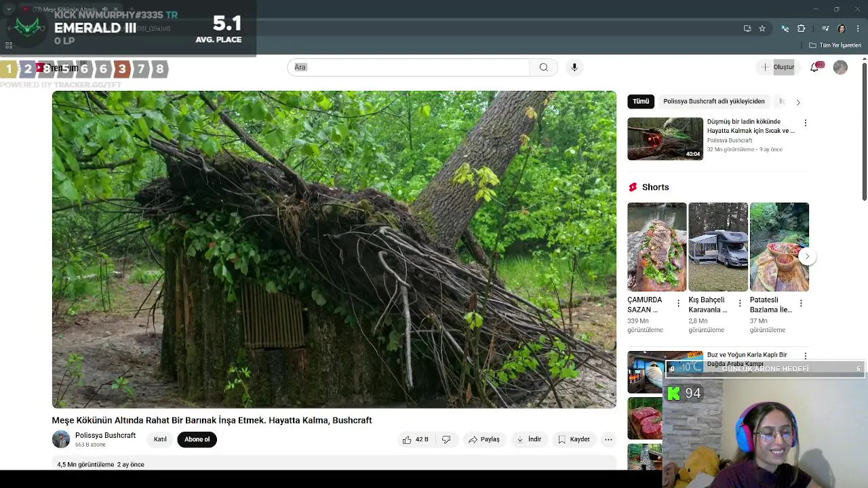Open the Patatesli Bazlama short thumbnail
This screenshot has height=488, width=868.
(x=779, y=247)
